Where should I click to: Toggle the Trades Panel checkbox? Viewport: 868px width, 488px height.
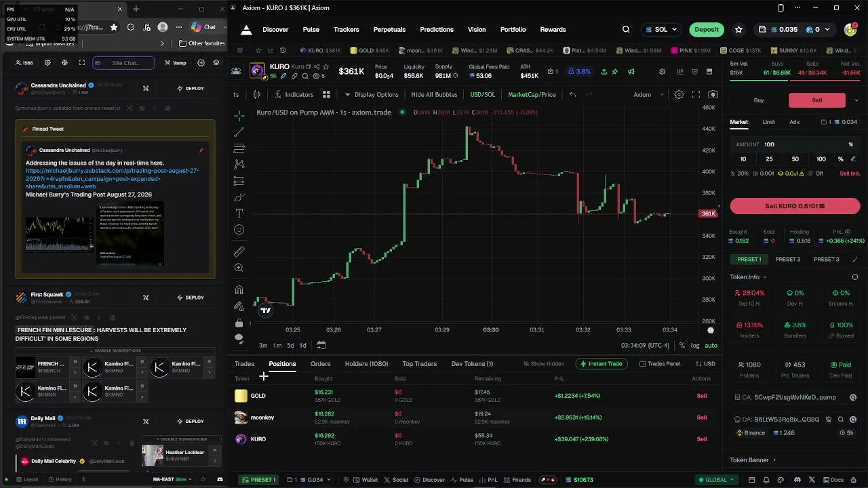pyautogui.click(x=660, y=364)
